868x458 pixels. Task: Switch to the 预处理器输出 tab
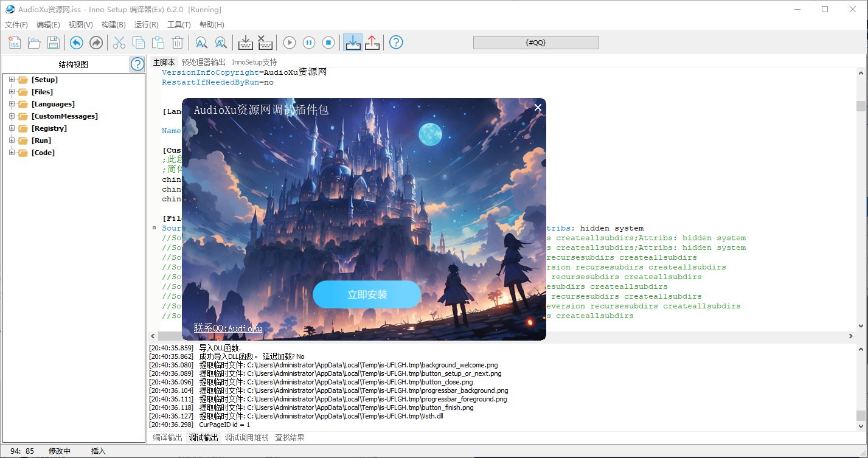coord(203,62)
